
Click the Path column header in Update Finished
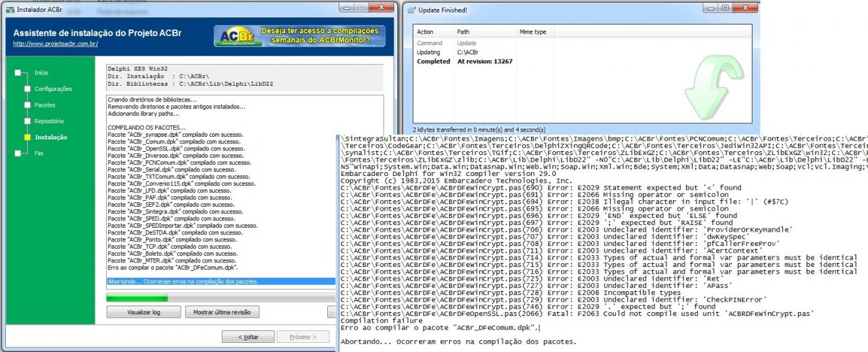[x=463, y=31]
